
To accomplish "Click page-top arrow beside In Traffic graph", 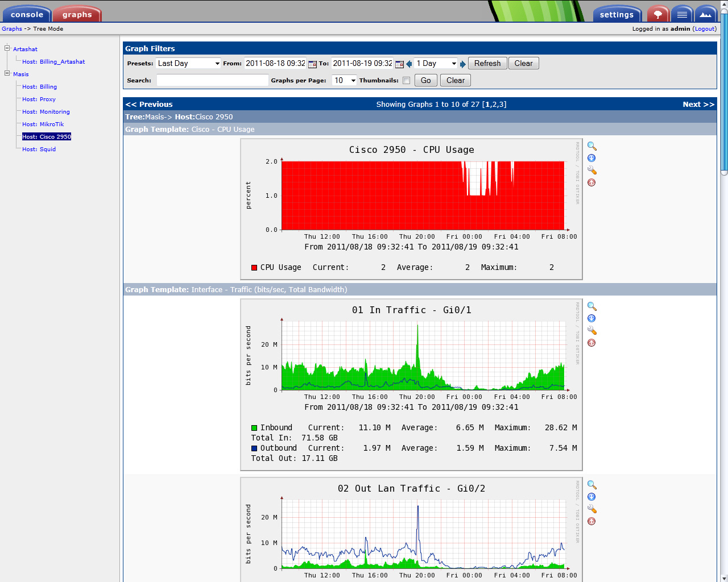I will point(591,343).
